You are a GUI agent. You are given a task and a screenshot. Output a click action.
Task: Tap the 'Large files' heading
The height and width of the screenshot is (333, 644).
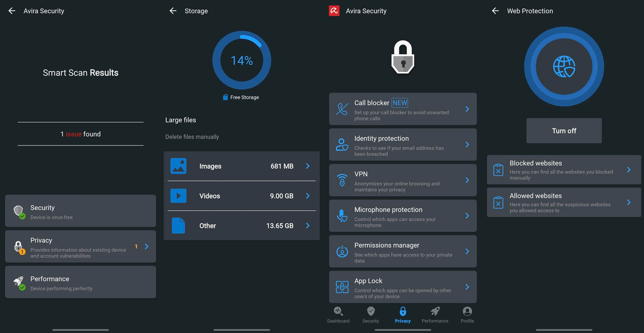pos(181,120)
